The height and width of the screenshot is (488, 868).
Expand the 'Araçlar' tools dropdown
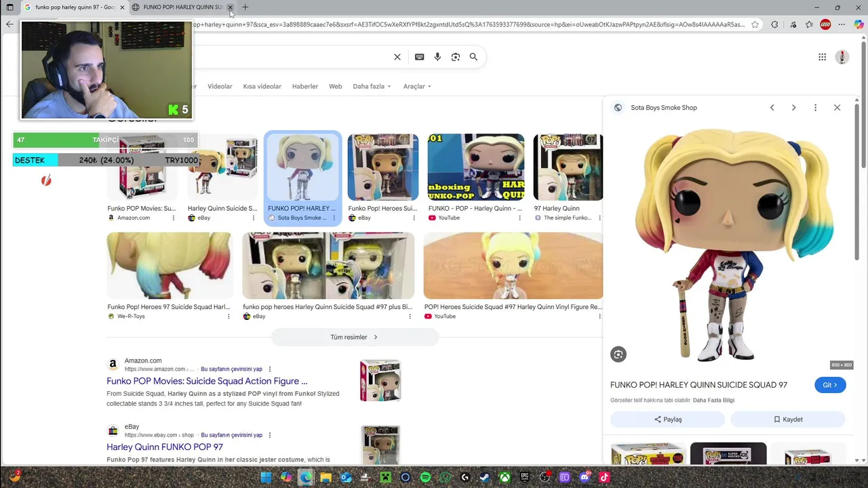(417, 87)
